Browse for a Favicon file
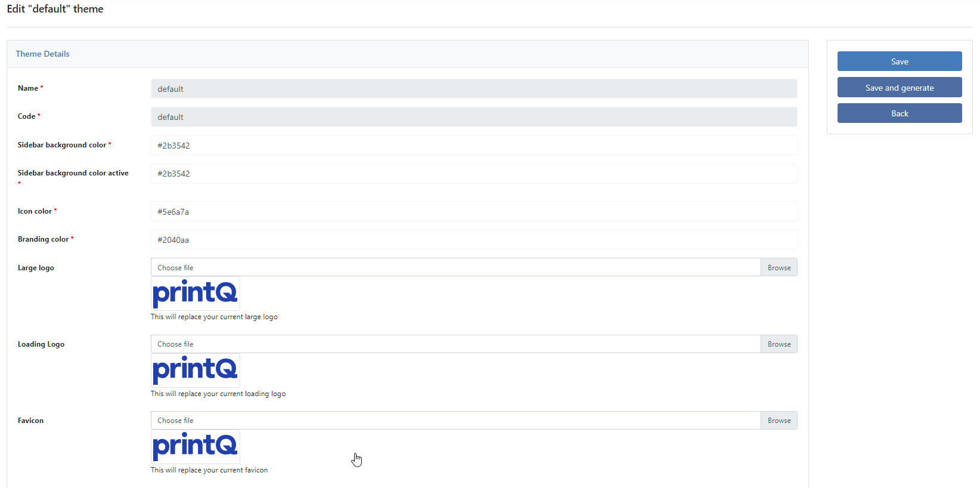The image size is (980, 488). pos(779,420)
